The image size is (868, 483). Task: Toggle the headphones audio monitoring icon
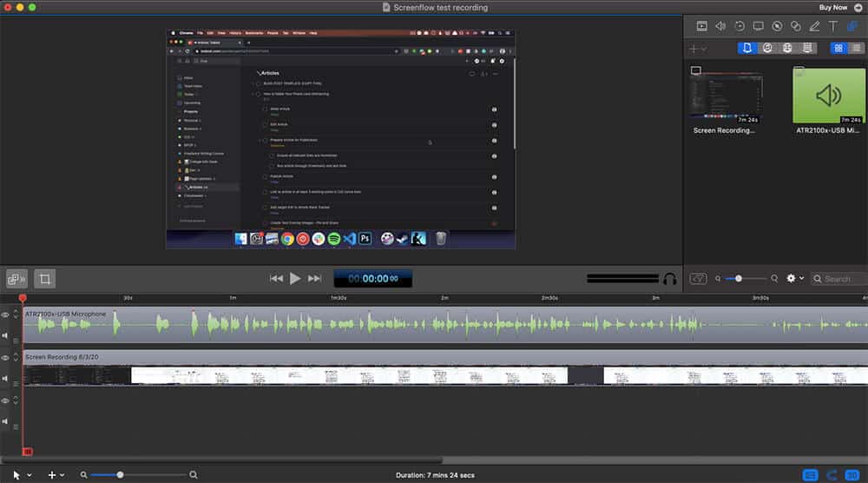(670, 279)
